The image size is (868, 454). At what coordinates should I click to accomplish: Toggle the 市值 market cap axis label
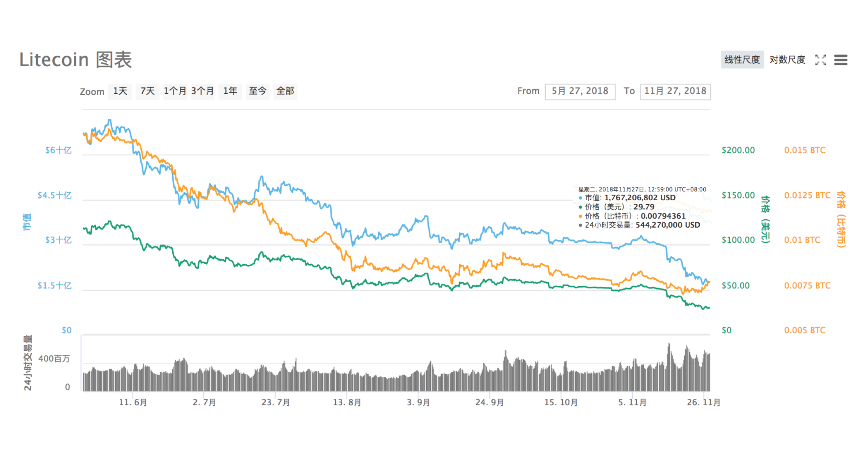pos(27,222)
